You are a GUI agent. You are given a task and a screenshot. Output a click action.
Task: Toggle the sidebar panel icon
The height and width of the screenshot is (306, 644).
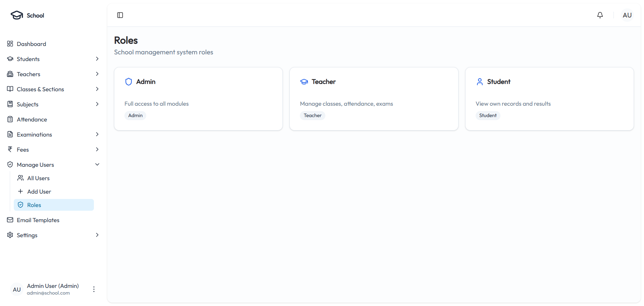[x=120, y=15]
